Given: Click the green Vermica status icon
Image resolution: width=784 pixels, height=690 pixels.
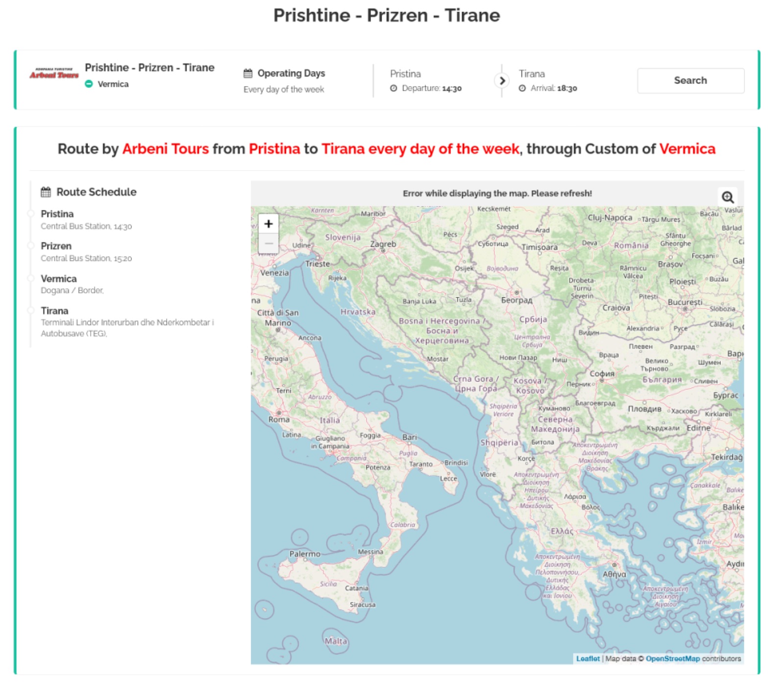Looking at the screenshot, I should (89, 84).
